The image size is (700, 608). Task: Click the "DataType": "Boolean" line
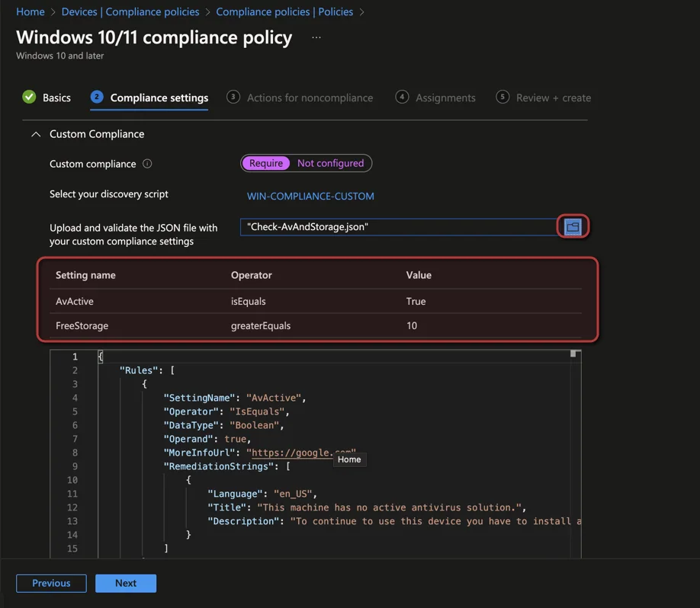pos(223,426)
